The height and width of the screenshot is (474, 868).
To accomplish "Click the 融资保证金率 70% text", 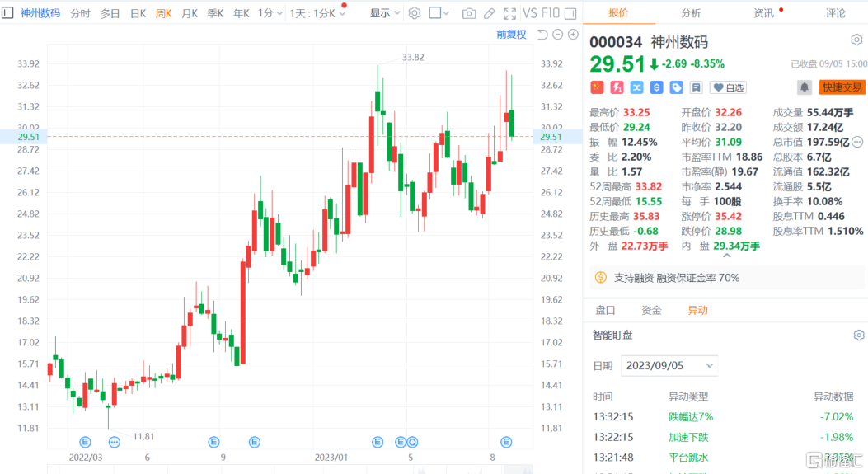I will point(697,278).
